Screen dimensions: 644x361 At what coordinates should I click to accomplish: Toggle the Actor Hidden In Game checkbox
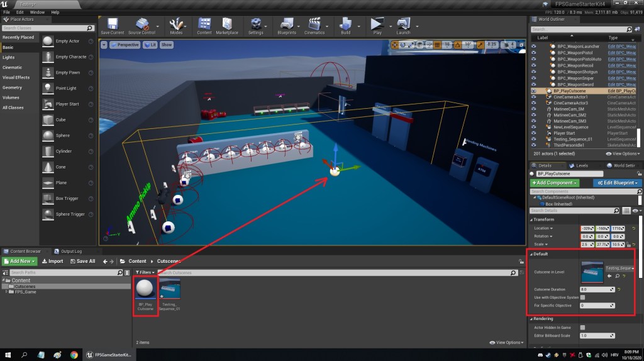(x=583, y=328)
